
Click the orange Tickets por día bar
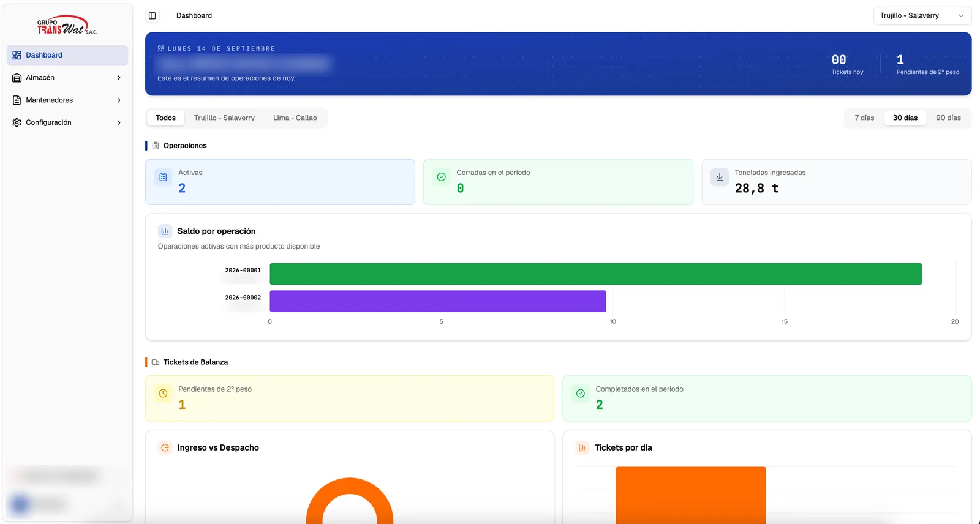click(x=691, y=495)
